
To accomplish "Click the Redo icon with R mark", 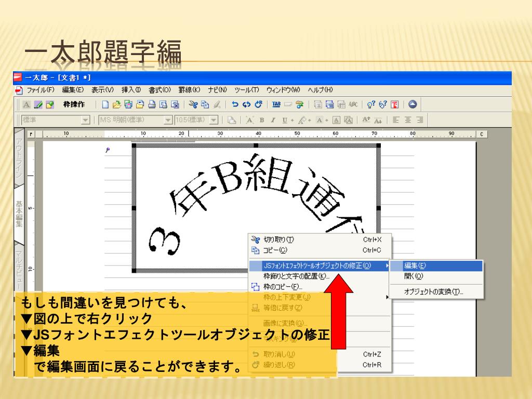I will click(259, 104).
